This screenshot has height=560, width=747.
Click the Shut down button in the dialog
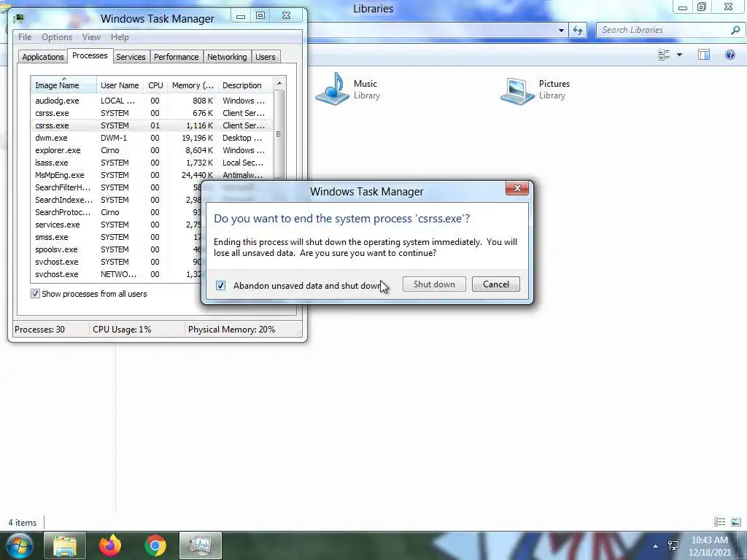pos(434,284)
